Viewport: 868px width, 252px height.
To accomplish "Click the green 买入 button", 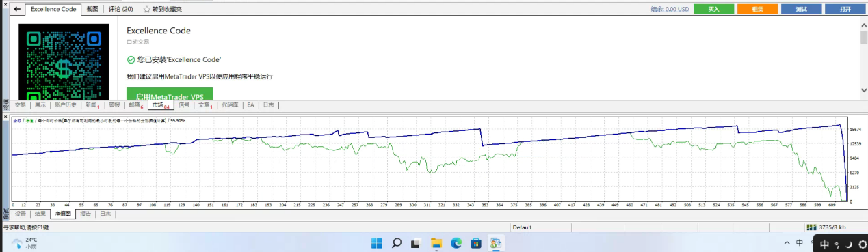I will (x=713, y=9).
